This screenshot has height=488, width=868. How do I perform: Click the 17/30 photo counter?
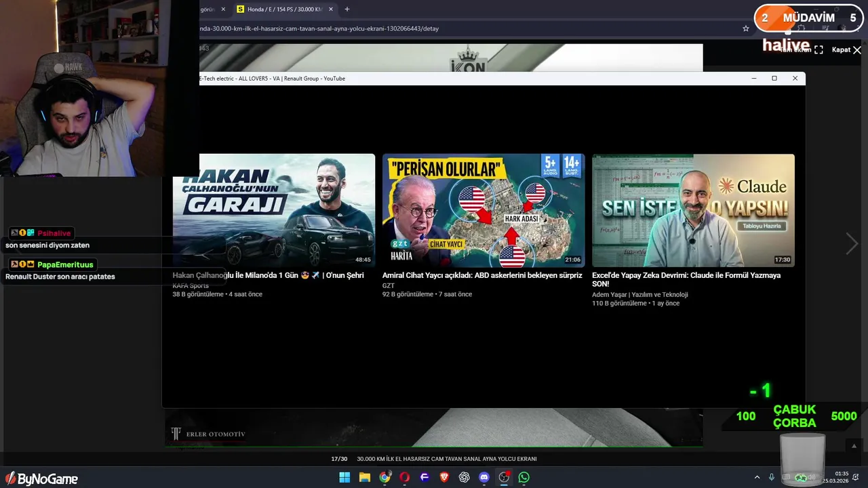point(339,459)
